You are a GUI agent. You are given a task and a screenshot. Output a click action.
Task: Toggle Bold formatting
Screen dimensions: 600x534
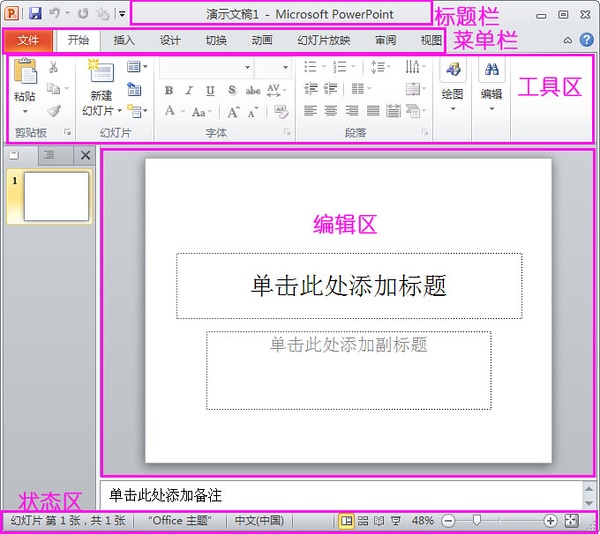point(169,90)
